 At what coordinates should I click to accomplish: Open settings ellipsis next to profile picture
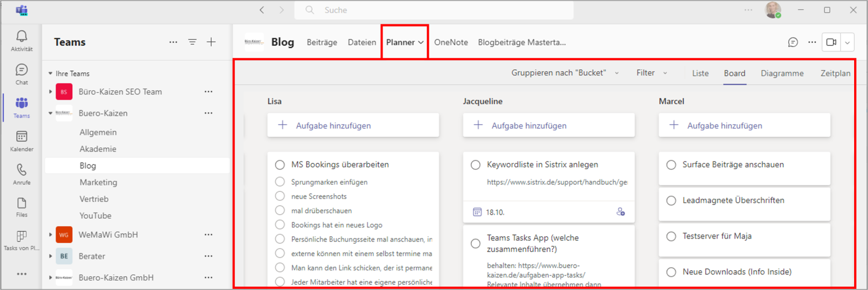(749, 10)
